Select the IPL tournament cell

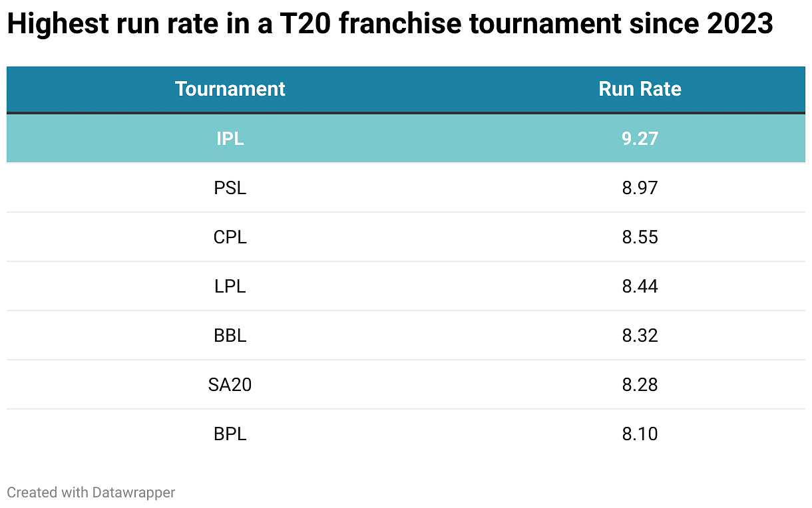[230, 138]
